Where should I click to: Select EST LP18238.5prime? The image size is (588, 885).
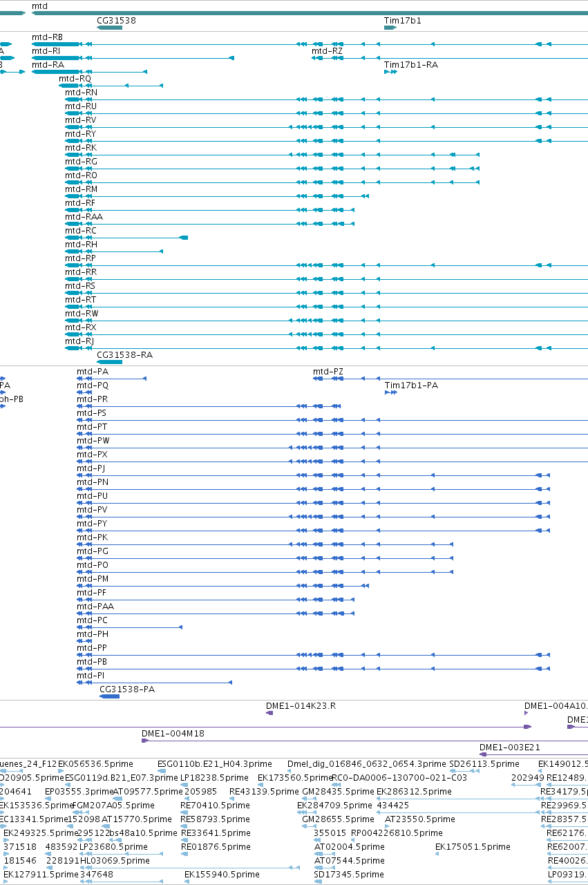214,777
